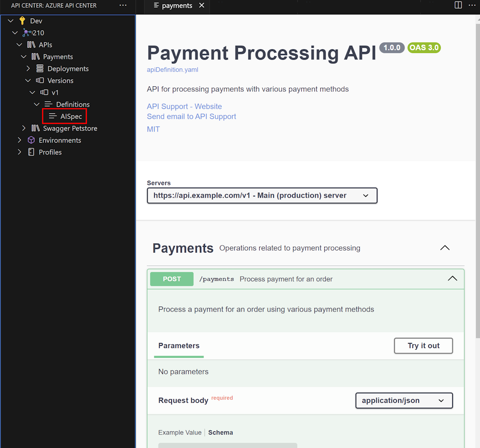Close the payments tab
The width and height of the screenshot is (480, 448).
(x=201, y=6)
